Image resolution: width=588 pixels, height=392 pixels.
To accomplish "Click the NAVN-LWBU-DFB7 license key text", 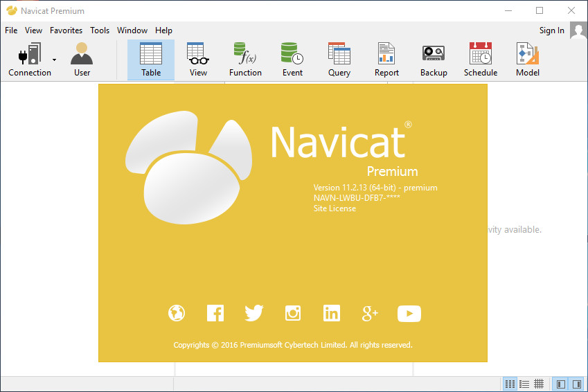I will tap(357, 197).
